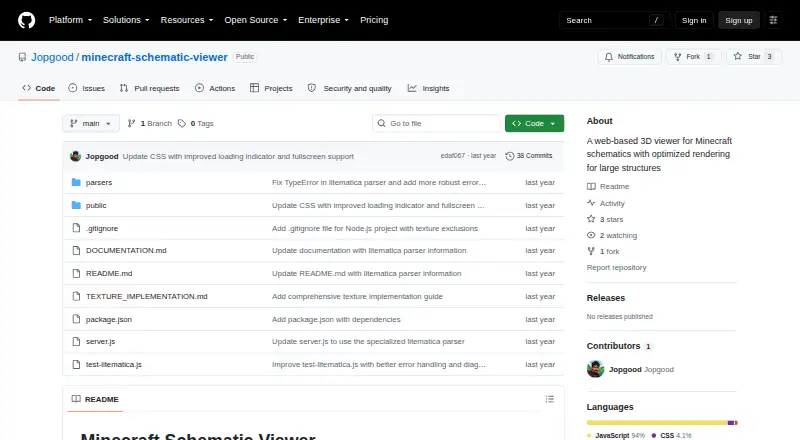Viewport: 800px width, 440px height.
Task: Open the green Code dropdown button
Action: pos(534,124)
